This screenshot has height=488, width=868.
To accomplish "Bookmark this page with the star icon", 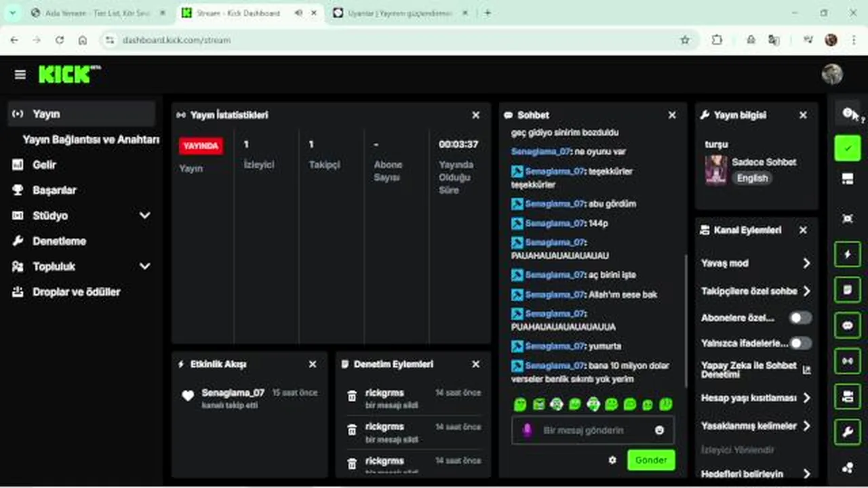I will pyautogui.click(x=685, y=40).
